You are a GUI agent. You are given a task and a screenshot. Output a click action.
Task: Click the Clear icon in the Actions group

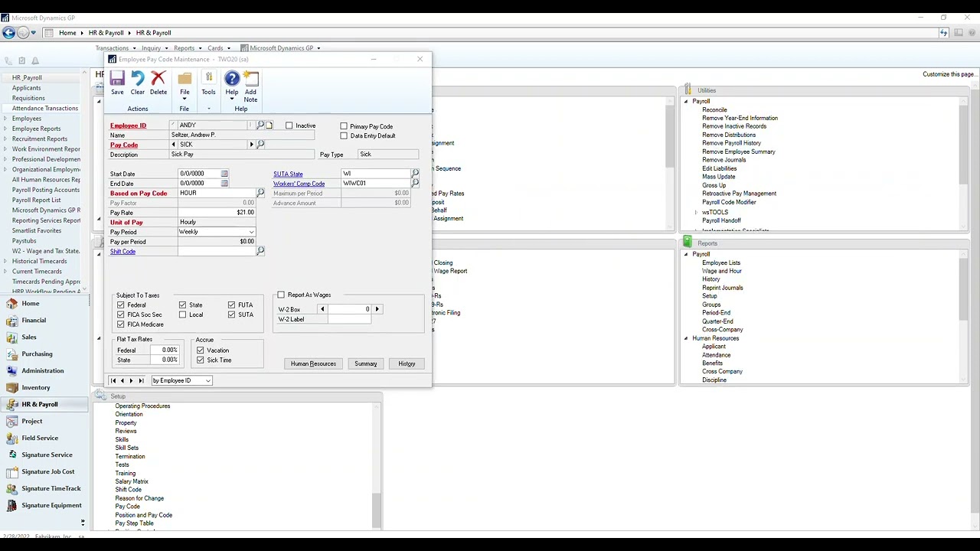point(138,79)
